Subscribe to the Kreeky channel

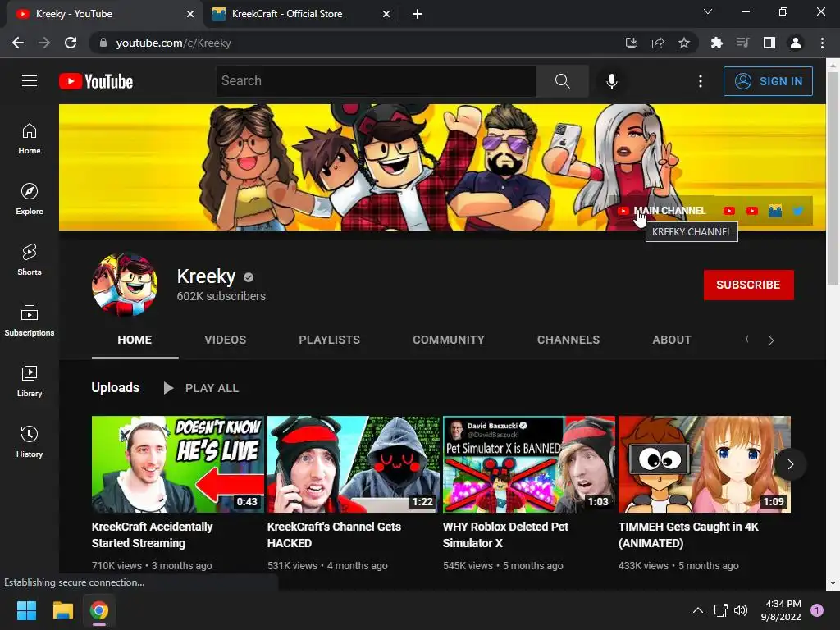point(748,285)
